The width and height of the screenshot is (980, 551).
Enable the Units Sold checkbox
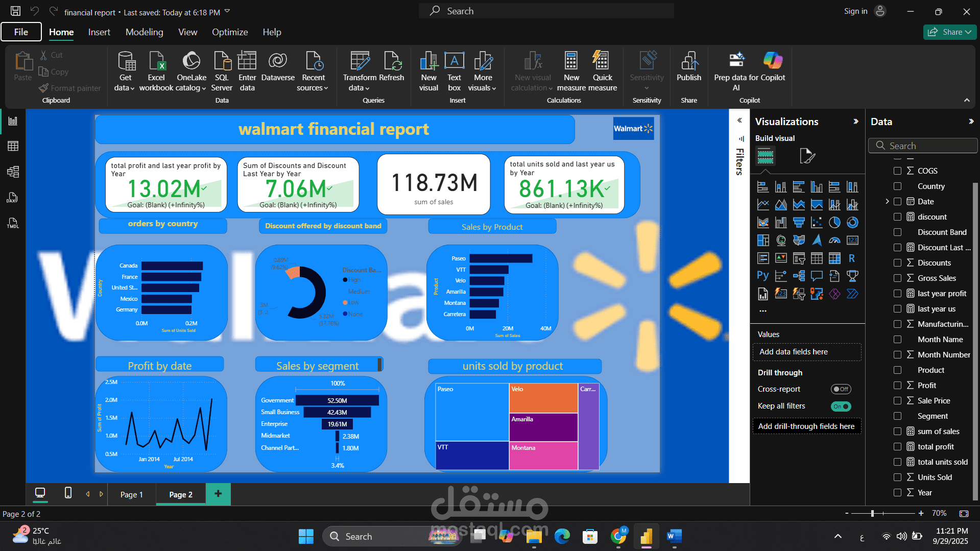point(897,477)
